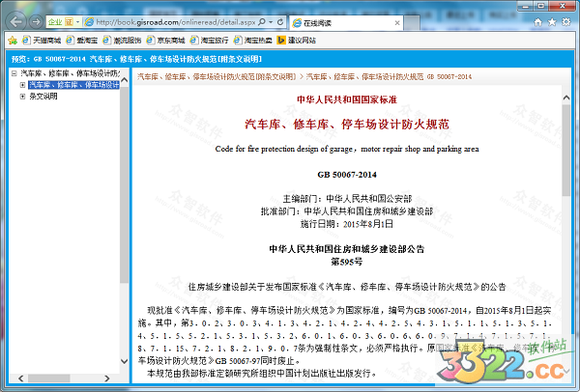Click the red heading 汽车库、修车库、停车场设计防火规范
This screenshot has width=580, height=392.
347,125
